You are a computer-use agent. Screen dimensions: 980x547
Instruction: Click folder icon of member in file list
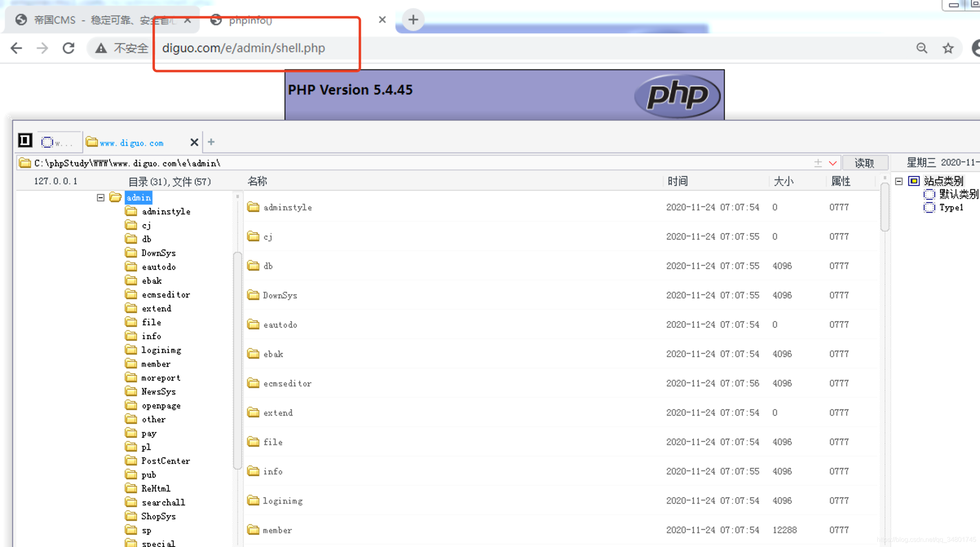(253, 530)
